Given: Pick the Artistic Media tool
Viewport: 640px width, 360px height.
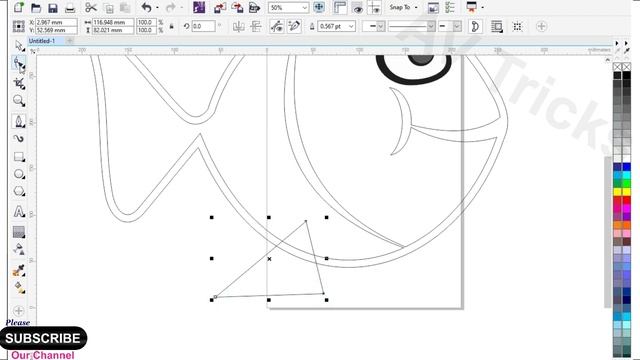Looking at the screenshot, I should pyautogui.click(x=19, y=139).
